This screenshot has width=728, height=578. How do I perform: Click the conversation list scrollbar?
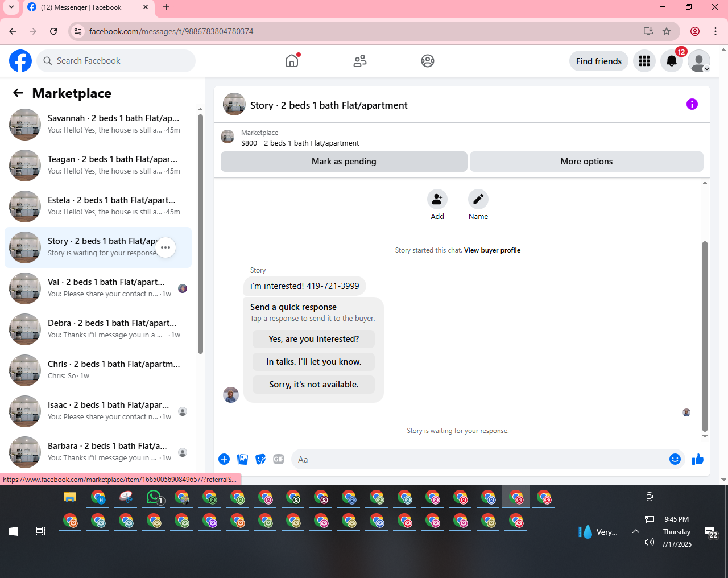(x=200, y=233)
